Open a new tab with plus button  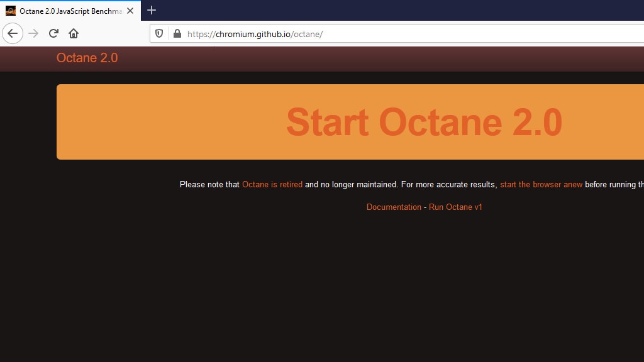[x=152, y=10]
